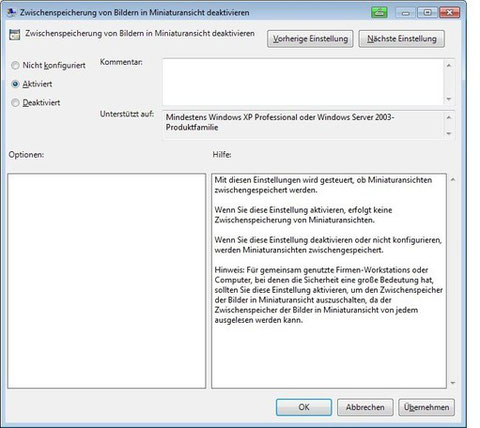480x428 pixels.
Task: Go to Nächste Einstellung
Action: coord(402,39)
